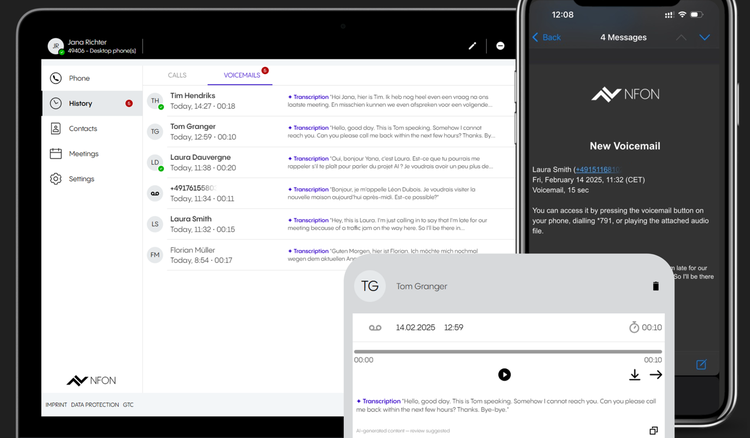
Task: Go to the next message with the down chevron
Action: tap(705, 37)
